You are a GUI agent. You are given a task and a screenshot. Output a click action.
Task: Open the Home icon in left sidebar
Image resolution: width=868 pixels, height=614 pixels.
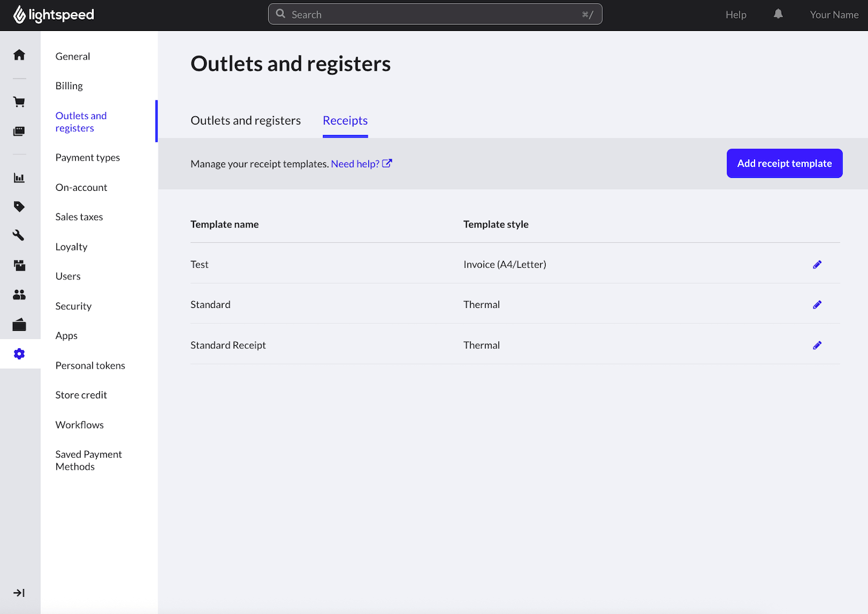coord(19,55)
